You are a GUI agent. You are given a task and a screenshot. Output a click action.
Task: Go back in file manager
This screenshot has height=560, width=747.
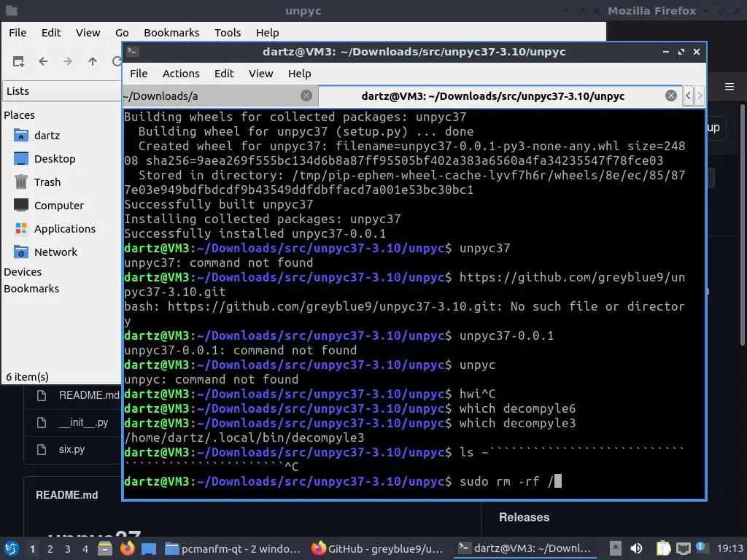[43, 61]
